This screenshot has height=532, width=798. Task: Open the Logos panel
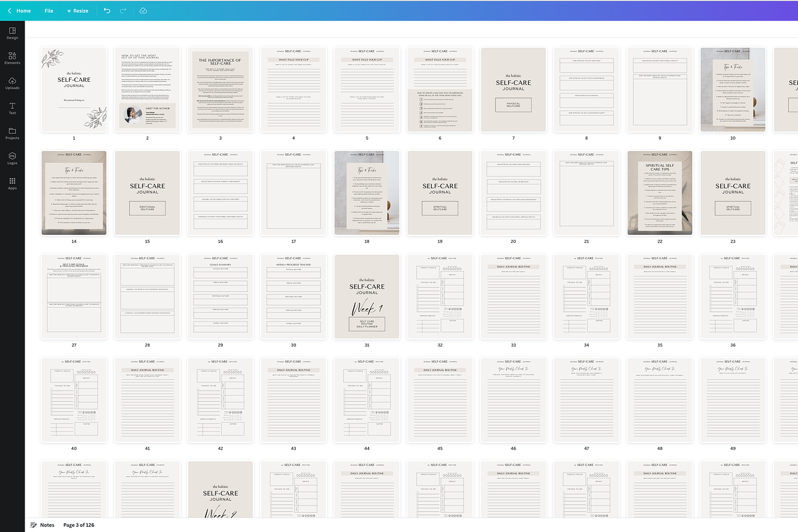click(11, 159)
